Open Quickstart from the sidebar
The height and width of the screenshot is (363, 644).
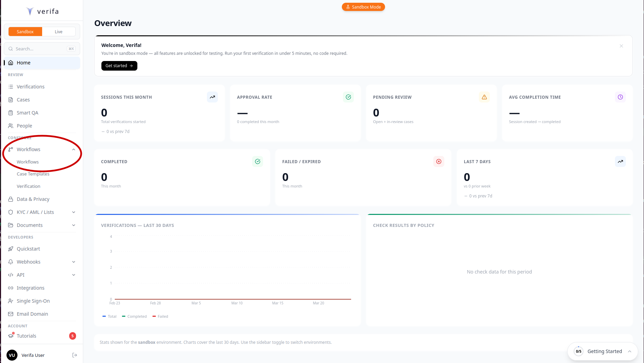(28, 249)
